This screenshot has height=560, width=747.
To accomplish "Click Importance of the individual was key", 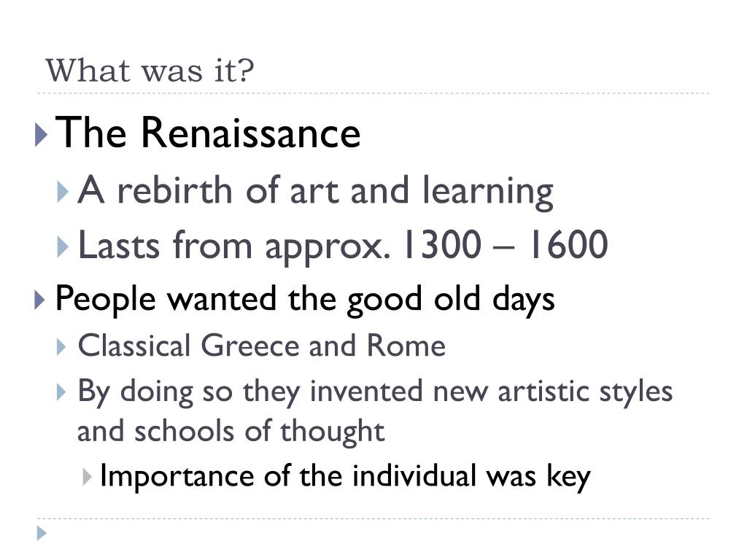I will [x=345, y=476].
